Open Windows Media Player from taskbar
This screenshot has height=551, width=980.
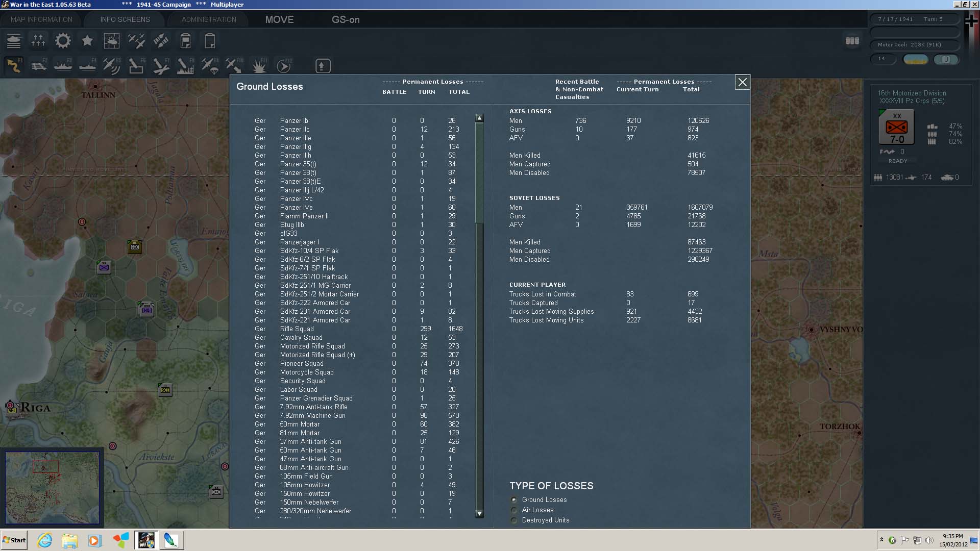pyautogui.click(x=94, y=540)
